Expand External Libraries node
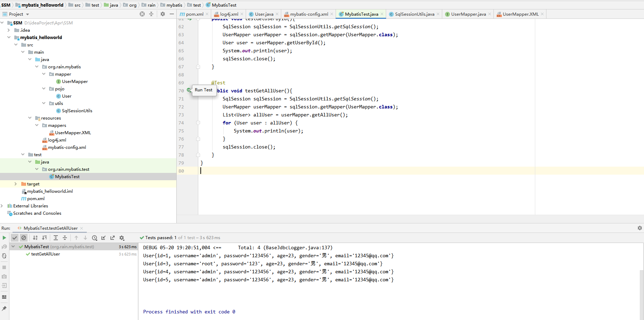The width and height of the screenshot is (644, 320). [x=2, y=206]
